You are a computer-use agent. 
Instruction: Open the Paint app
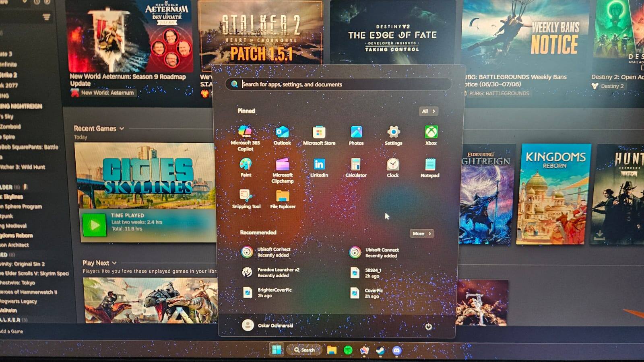246,168
